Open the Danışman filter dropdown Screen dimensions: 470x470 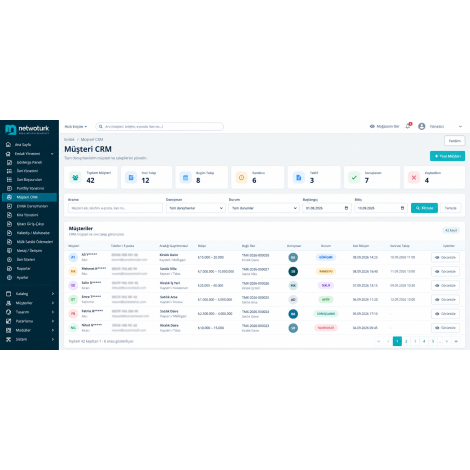[x=196, y=208]
